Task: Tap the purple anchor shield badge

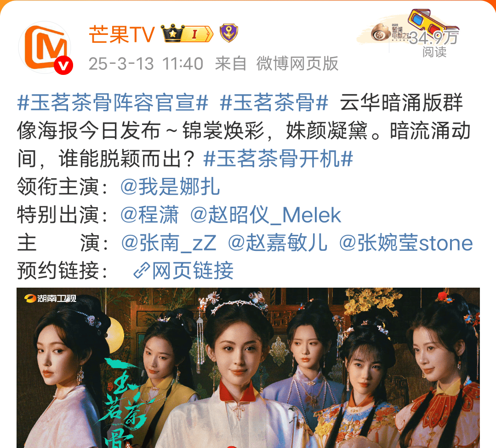Action: [229, 33]
